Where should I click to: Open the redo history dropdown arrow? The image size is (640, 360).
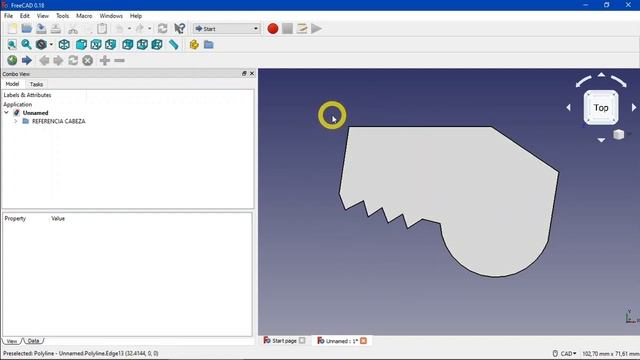(149, 29)
